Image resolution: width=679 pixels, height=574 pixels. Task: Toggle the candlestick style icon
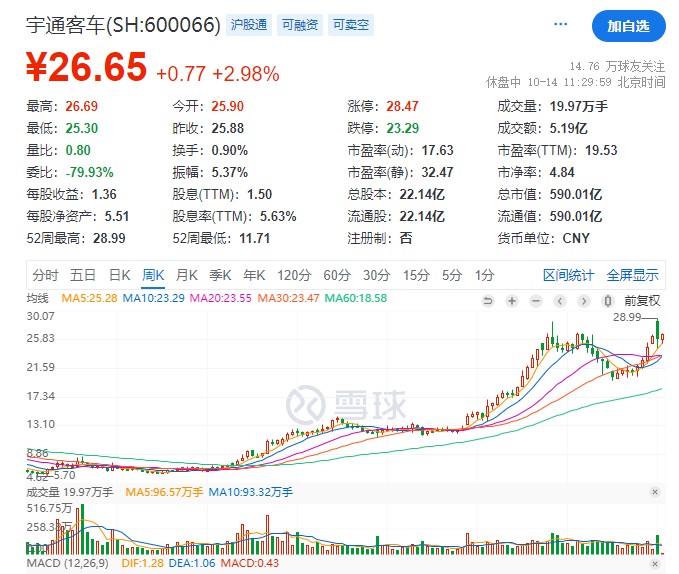[x=608, y=300]
